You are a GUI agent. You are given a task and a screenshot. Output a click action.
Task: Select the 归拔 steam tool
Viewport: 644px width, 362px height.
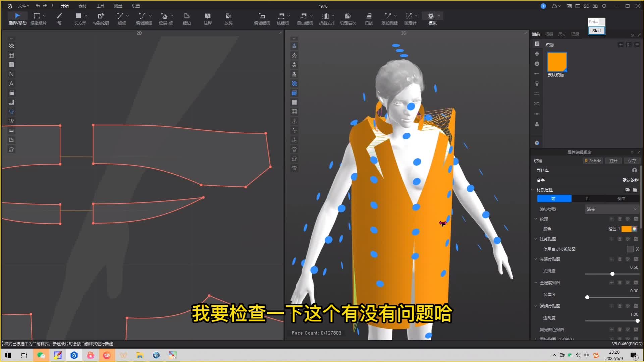(369, 19)
